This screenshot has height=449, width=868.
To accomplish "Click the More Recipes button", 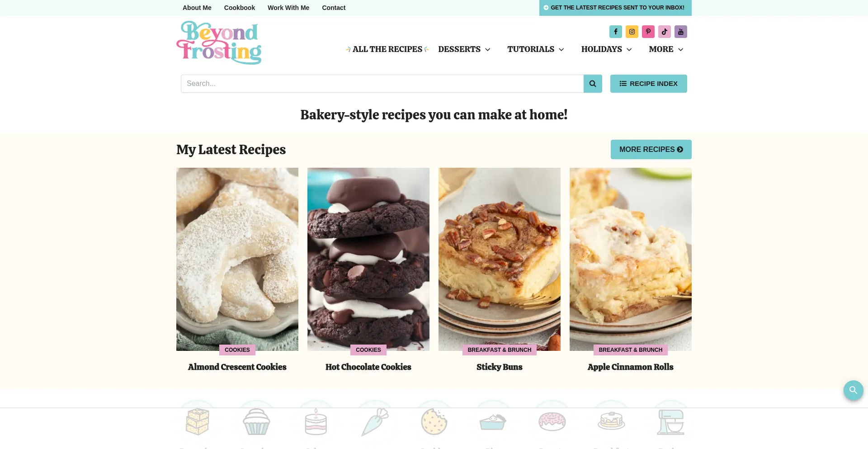I will (x=651, y=149).
